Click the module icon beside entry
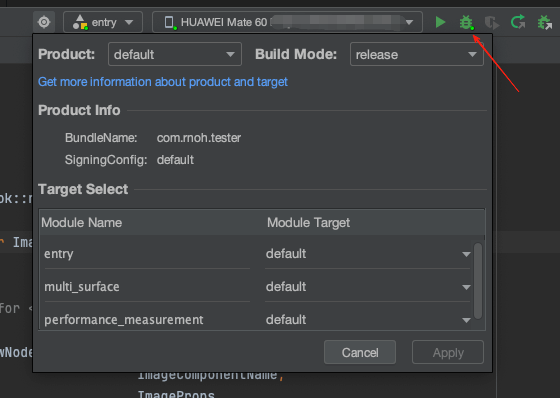 click(80, 22)
